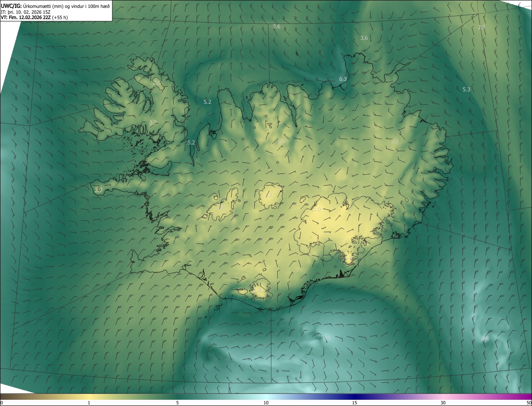The height and width of the screenshot is (406, 532).
Task: Click the 10 tick on the color scale
Action: (x=266, y=403)
